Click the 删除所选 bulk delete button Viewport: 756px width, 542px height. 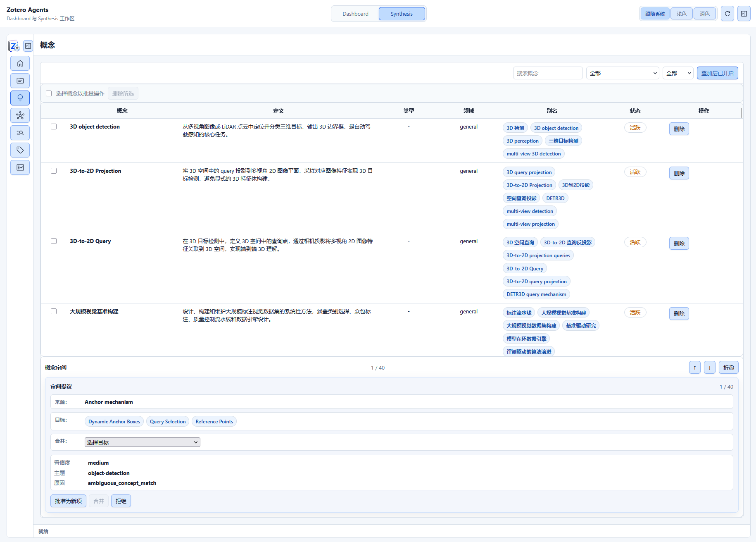tap(123, 93)
